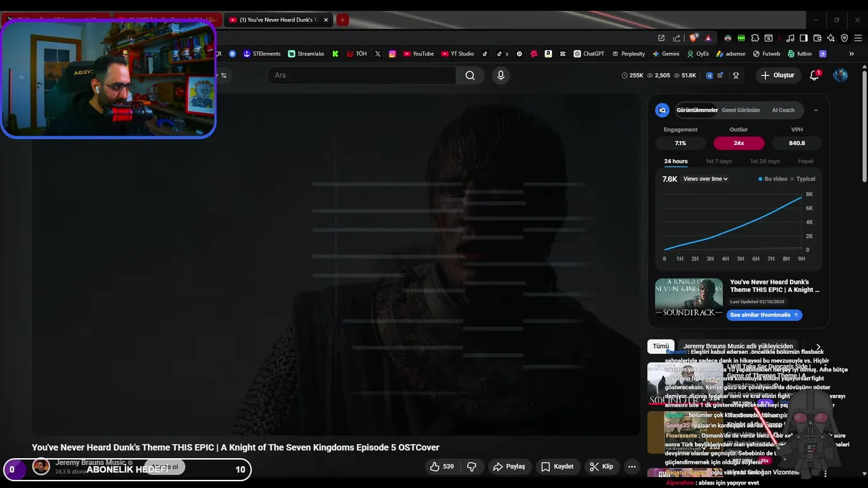Open Jeremy Brauns Music channel avatar
Screen dimensions: 868x488
pos(41,466)
